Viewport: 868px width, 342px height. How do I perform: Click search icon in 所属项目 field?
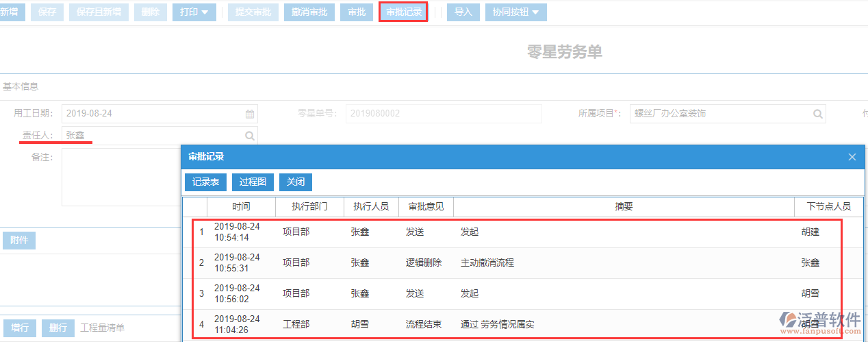point(817,114)
